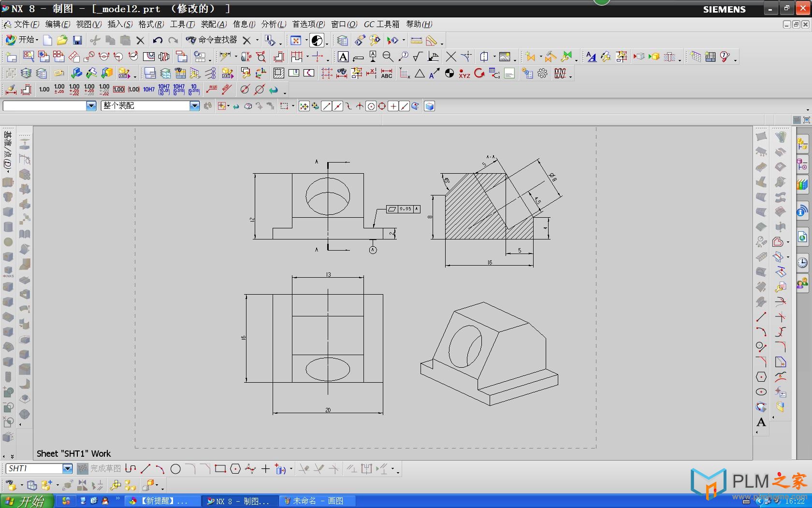Expand the 开始 button dropdown arrow

[x=38, y=40]
